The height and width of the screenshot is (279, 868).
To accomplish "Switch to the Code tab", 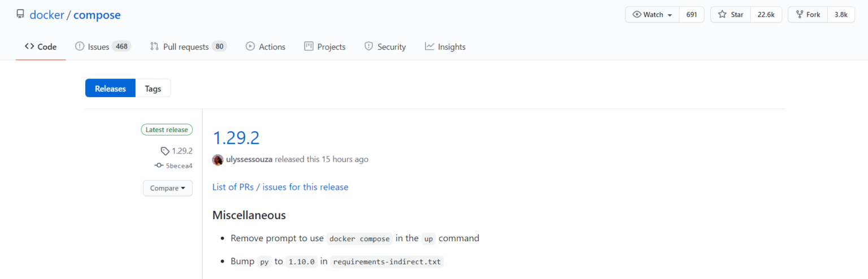I will 41,47.
